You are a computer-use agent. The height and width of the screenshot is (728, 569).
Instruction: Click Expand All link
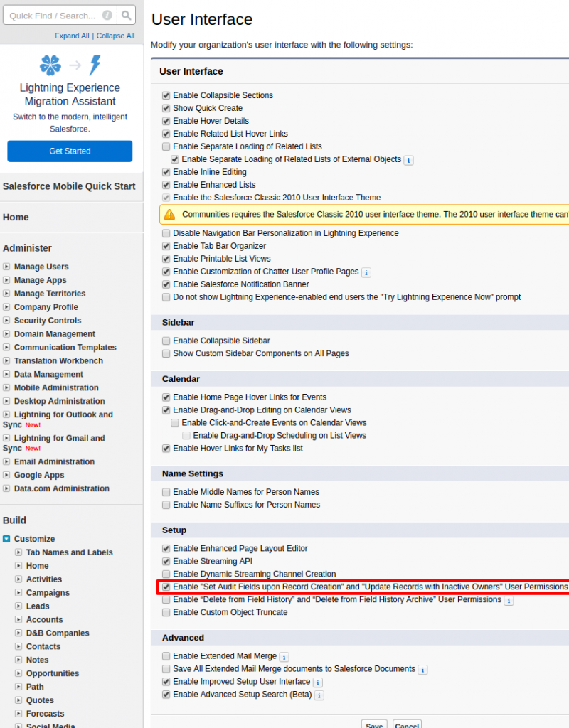[x=72, y=36]
